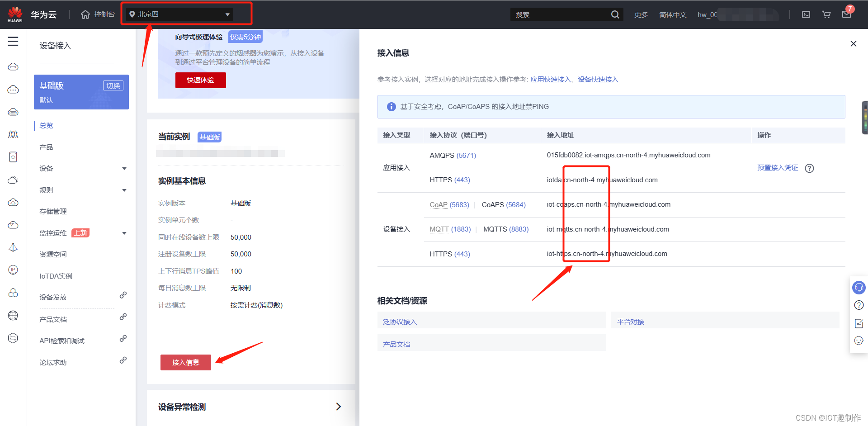Click the iot-mqtts.cn-north-4 address text

tap(608, 229)
